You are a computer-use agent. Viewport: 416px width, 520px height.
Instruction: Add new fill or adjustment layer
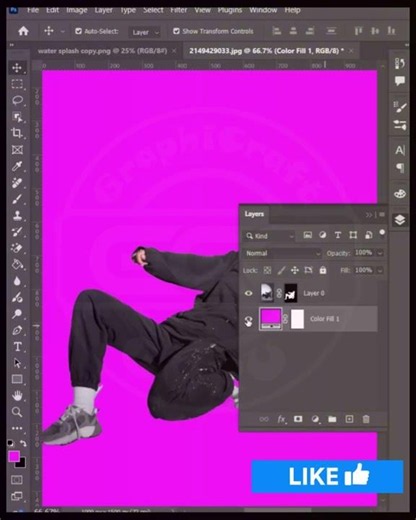pyautogui.click(x=315, y=419)
